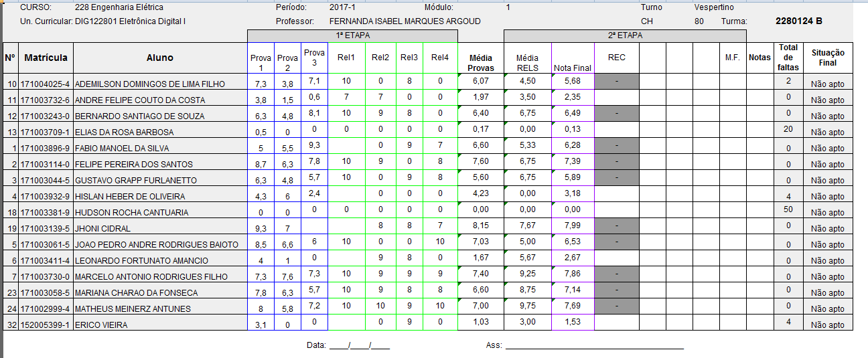Select the 'Situação Final' header cell
The height and width of the screenshot is (358, 868).
[x=828, y=58]
